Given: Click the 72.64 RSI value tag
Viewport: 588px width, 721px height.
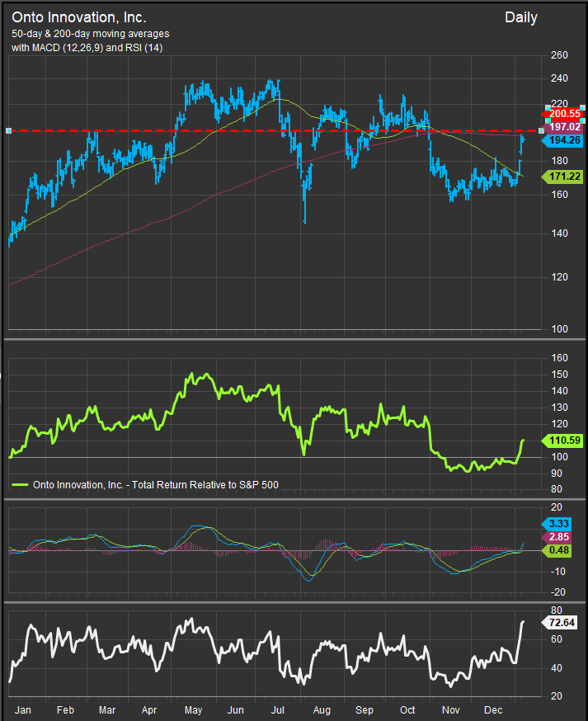Looking at the screenshot, I should click(561, 623).
